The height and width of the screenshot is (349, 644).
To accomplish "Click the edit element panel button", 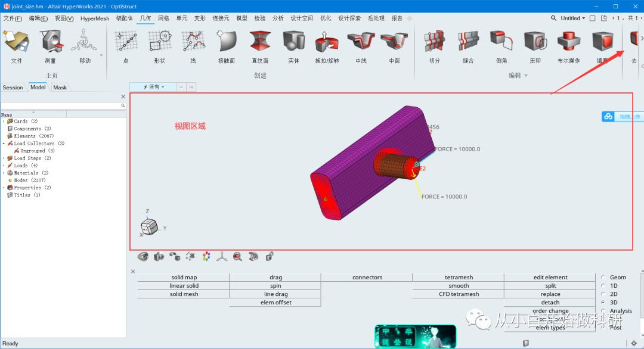I will tap(550, 277).
